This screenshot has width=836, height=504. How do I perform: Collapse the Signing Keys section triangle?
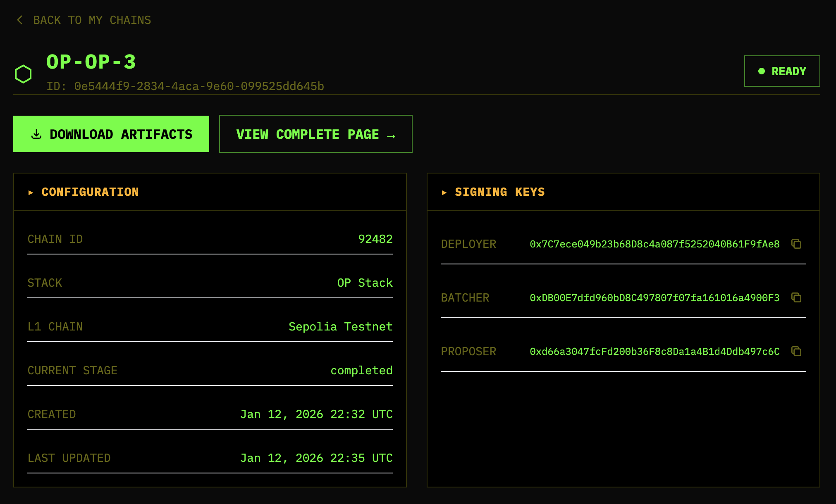[x=444, y=193]
